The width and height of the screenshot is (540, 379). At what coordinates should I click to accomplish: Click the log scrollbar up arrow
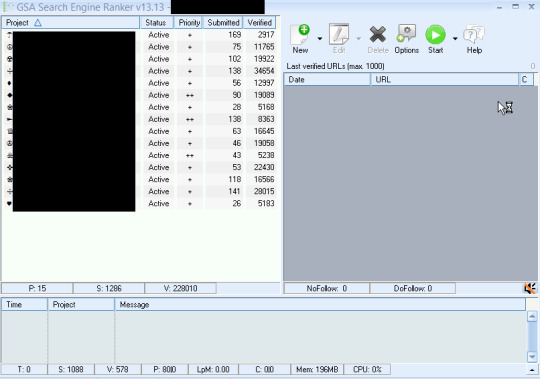pyautogui.click(x=532, y=316)
